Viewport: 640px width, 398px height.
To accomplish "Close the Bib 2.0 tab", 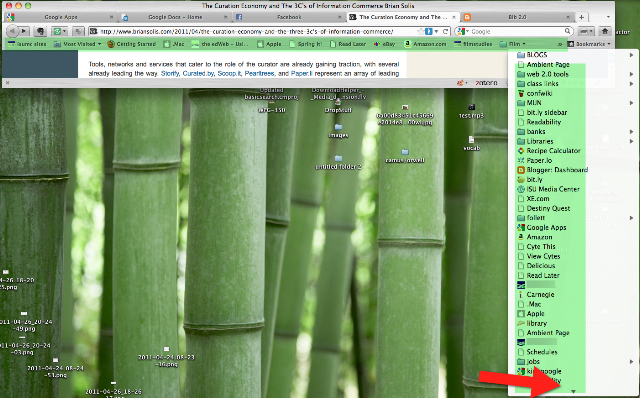I will [x=568, y=17].
